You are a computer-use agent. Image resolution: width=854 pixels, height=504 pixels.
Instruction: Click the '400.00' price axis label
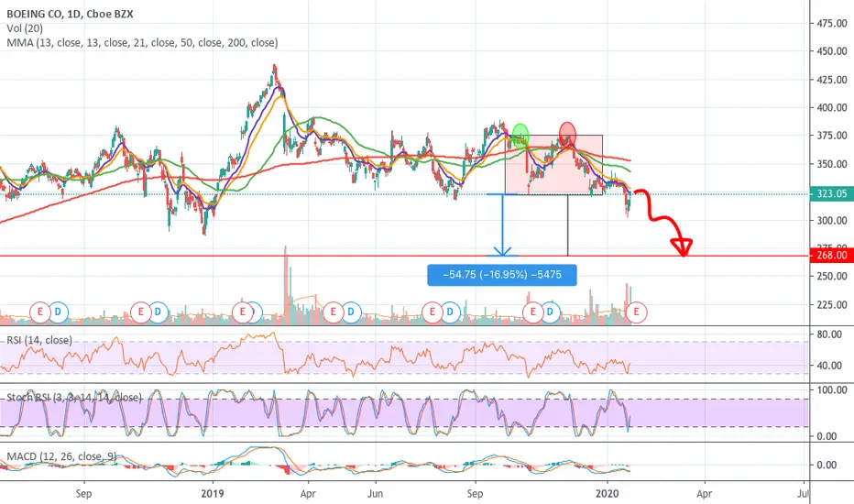pos(832,107)
